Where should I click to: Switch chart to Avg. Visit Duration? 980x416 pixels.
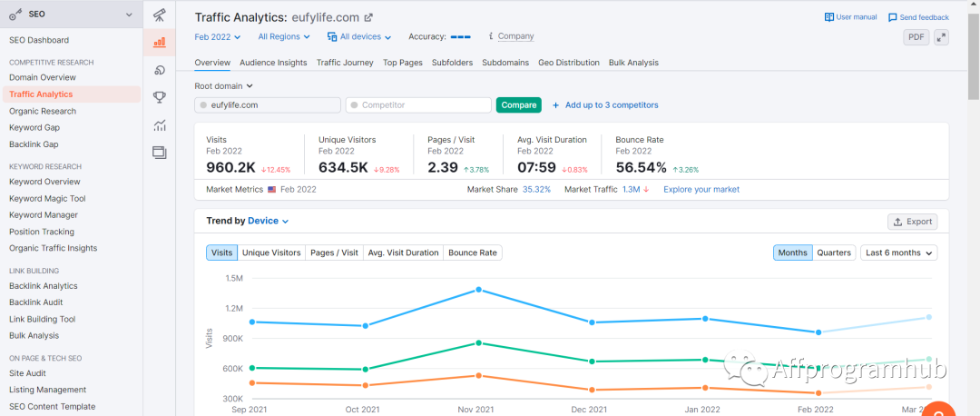tap(403, 253)
